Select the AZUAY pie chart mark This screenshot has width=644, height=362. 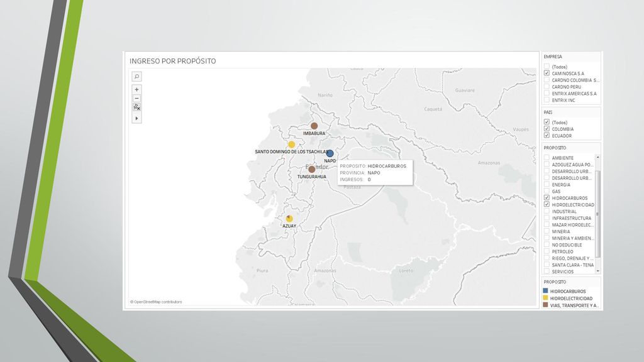pyautogui.click(x=289, y=219)
